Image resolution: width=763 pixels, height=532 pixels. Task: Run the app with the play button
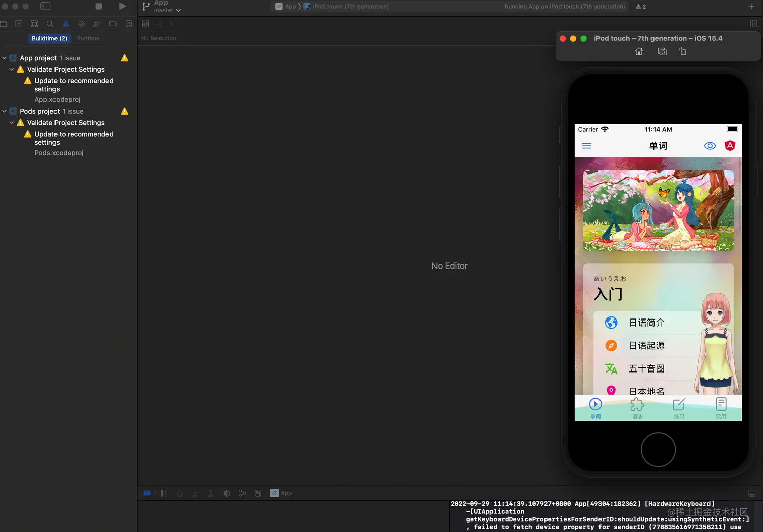pos(122,6)
